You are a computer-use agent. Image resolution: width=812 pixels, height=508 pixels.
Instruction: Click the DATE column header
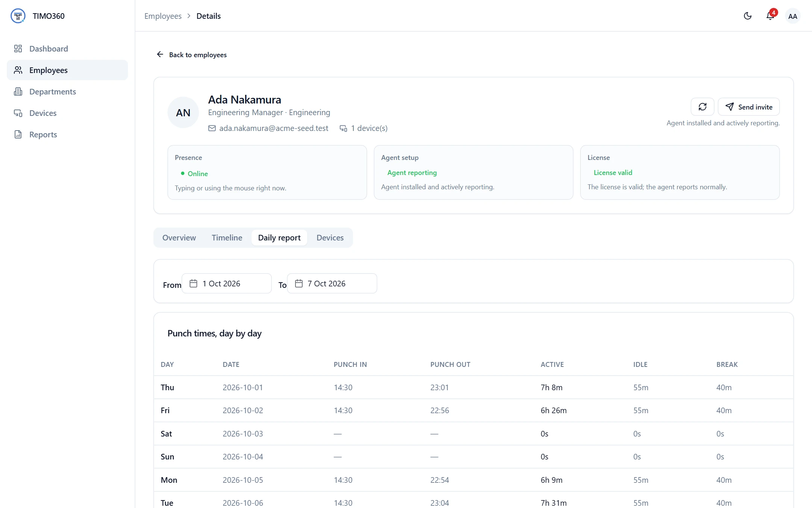point(231,365)
